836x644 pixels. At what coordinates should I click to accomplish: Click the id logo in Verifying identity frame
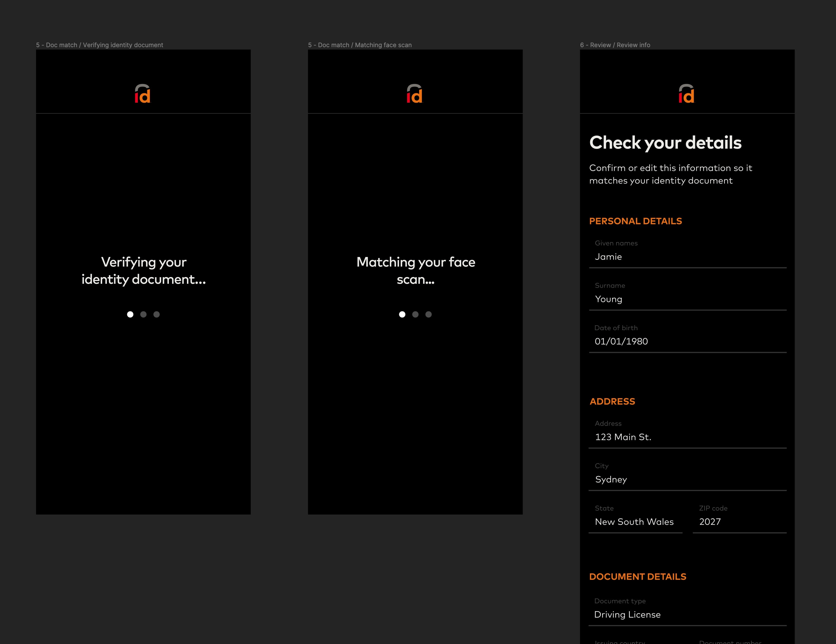tap(142, 94)
